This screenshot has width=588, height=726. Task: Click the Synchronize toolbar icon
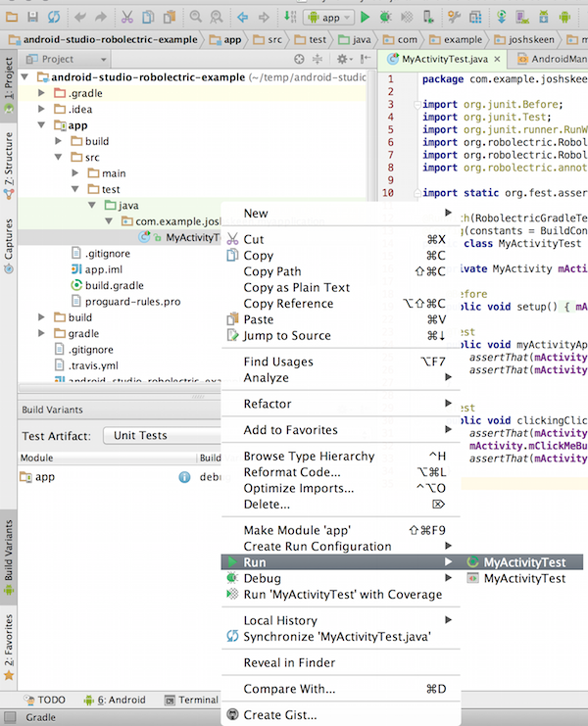[54, 18]
